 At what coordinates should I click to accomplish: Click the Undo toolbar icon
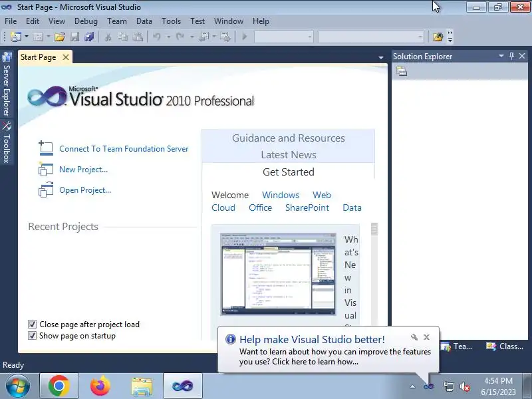click(157, 37)
